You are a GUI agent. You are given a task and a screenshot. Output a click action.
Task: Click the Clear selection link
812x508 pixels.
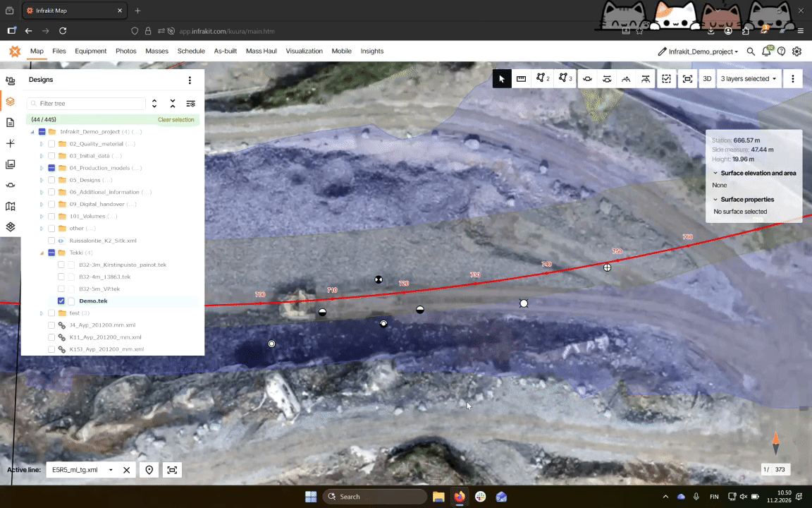(176, 120)
